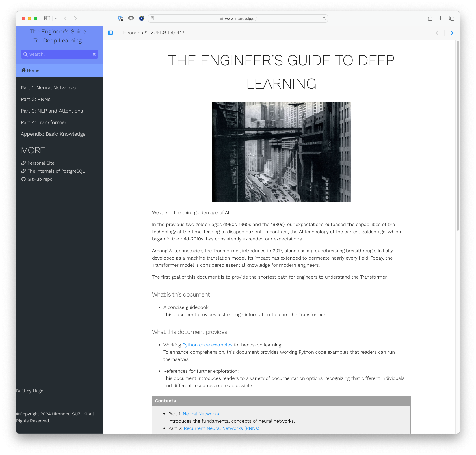Click the GitHub icon in the sidebar
Screen dimensions: 476x455
23,179
